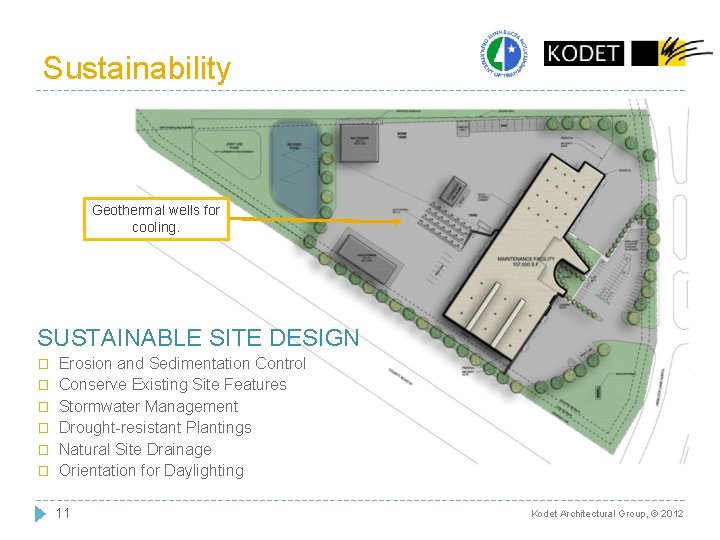Click the black and yellow scribble logo
Screen dimensions: 720x540
point(671,52)
